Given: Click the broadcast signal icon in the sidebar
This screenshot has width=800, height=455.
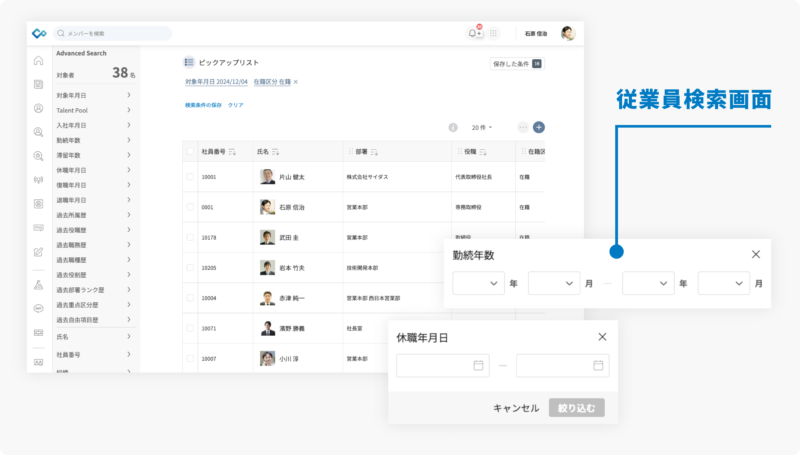Looking at the screenshot, I should point(38,180).
